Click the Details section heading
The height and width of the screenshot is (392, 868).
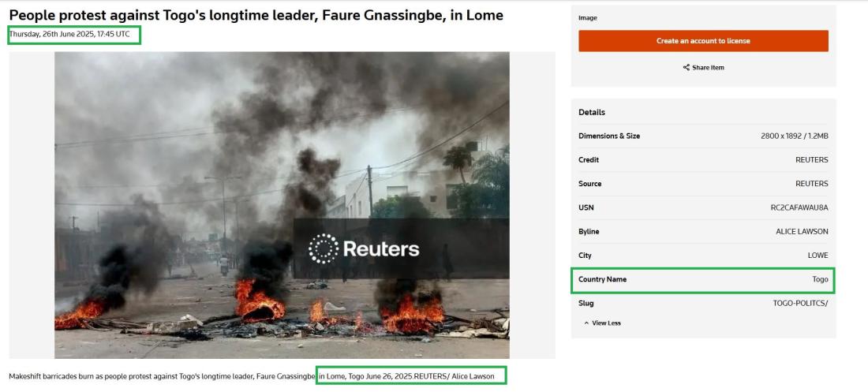click(x=592, y=112)
